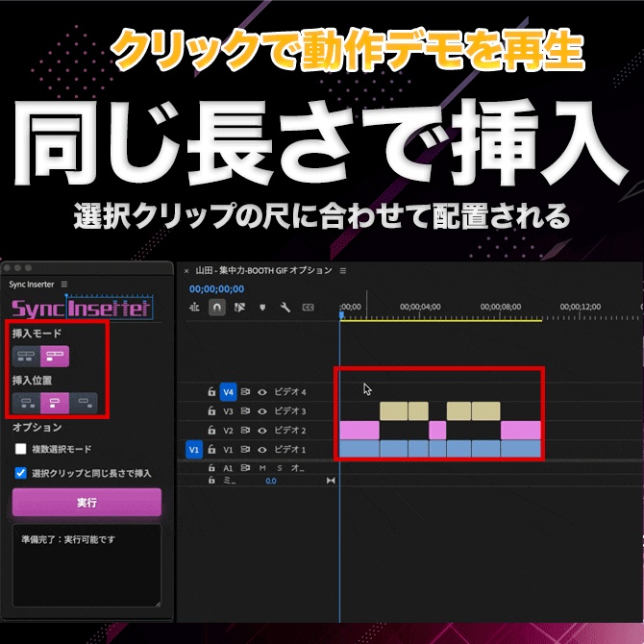This screenshot has height=644, width=644.
Task: Enable the 複数選択モード checkbox
Action: [20, 449]
